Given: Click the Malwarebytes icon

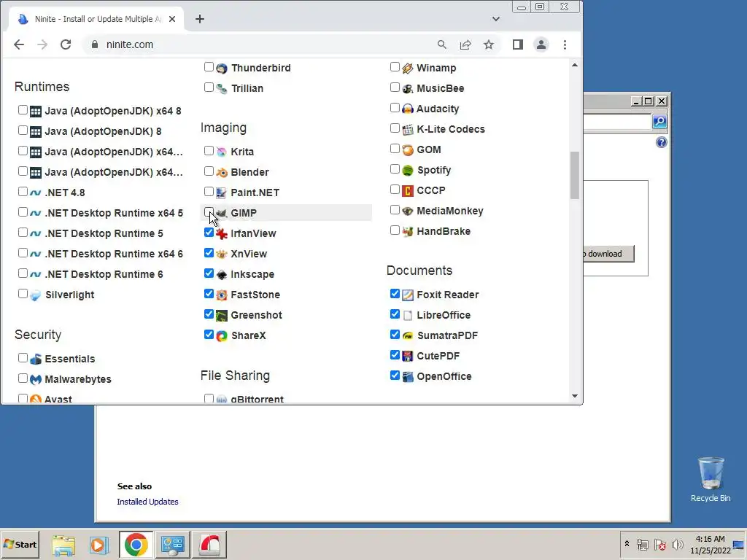Looking at the screenshot, I should pos(36,379).
